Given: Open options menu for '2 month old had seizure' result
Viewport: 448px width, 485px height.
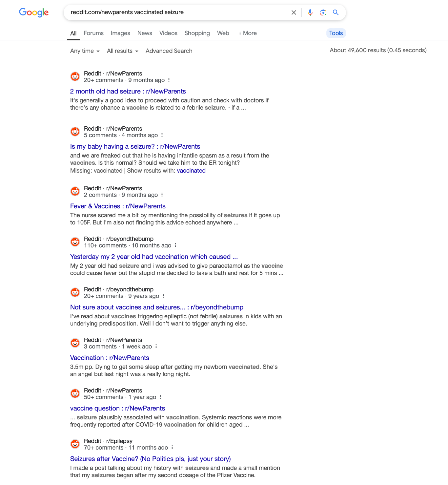Looking at the screenshot, I should [169, 80].
